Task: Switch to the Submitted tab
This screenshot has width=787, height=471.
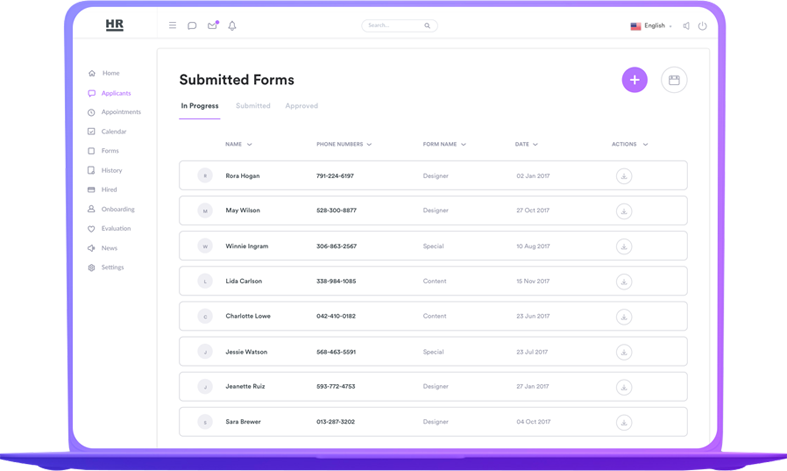Action: point(253,106)
